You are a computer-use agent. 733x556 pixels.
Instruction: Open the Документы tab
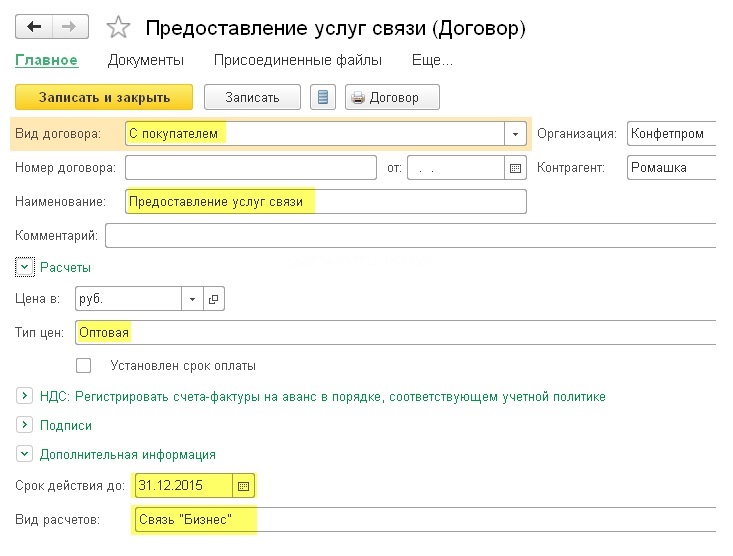point(146,60)
